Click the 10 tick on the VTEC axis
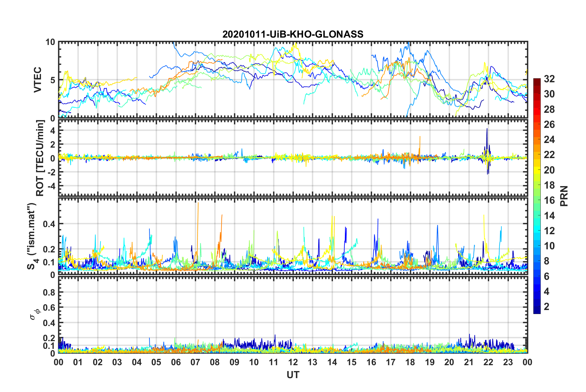Viewport: 586px width, 392px height. point(50,42)
